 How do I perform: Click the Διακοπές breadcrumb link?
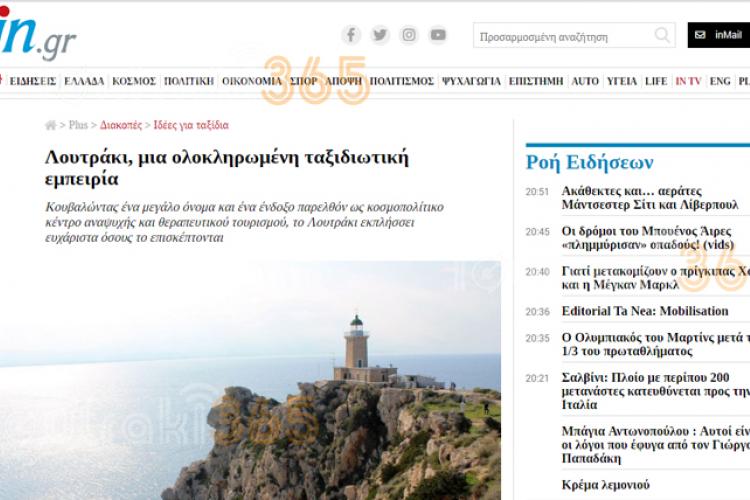(121, 125)
